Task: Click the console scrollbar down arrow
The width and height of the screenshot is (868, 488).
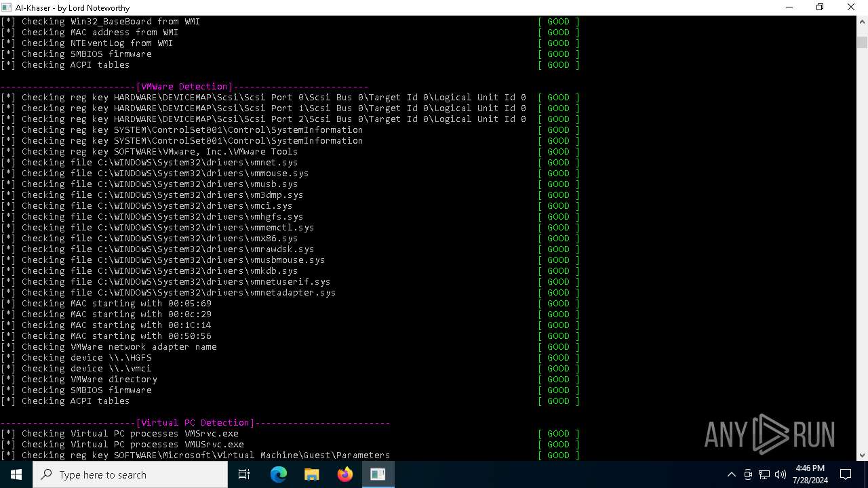Action: click(862, 455)
